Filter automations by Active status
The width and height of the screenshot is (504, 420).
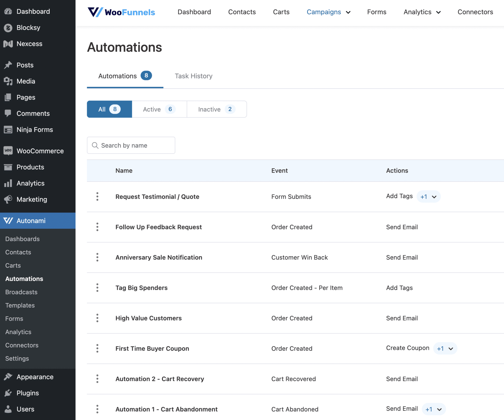[159, 109]
